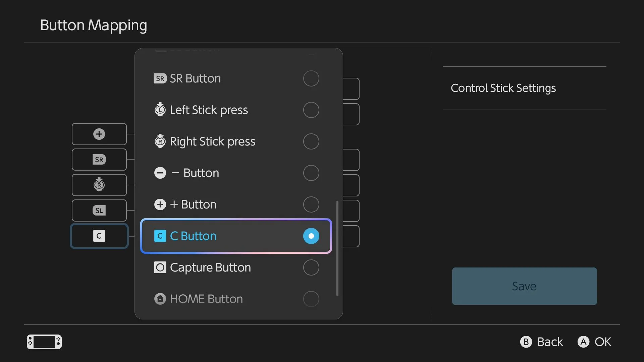Click the plus button slot on left
Viewport: 644px width, 362px height.
pyautogui.click(x=99, y=134)
